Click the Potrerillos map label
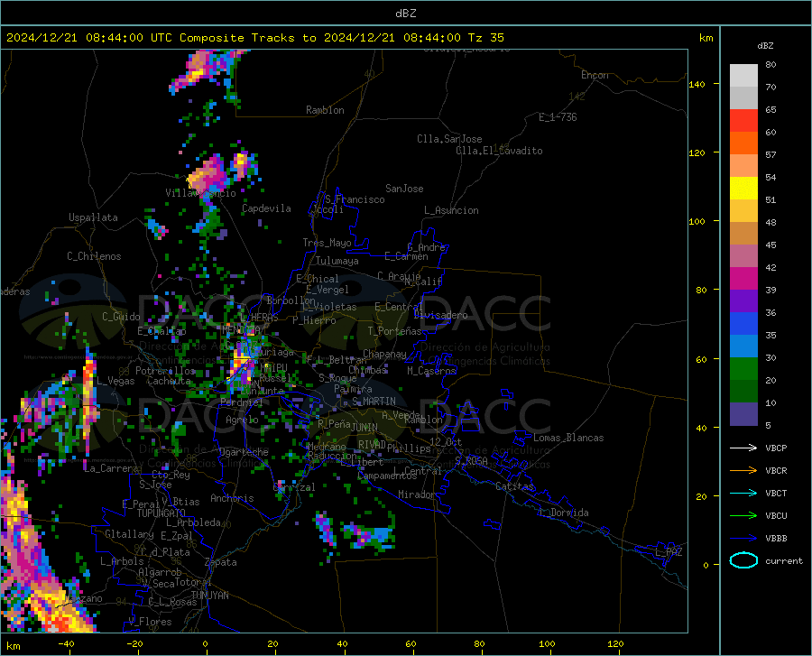 point(165,371)
